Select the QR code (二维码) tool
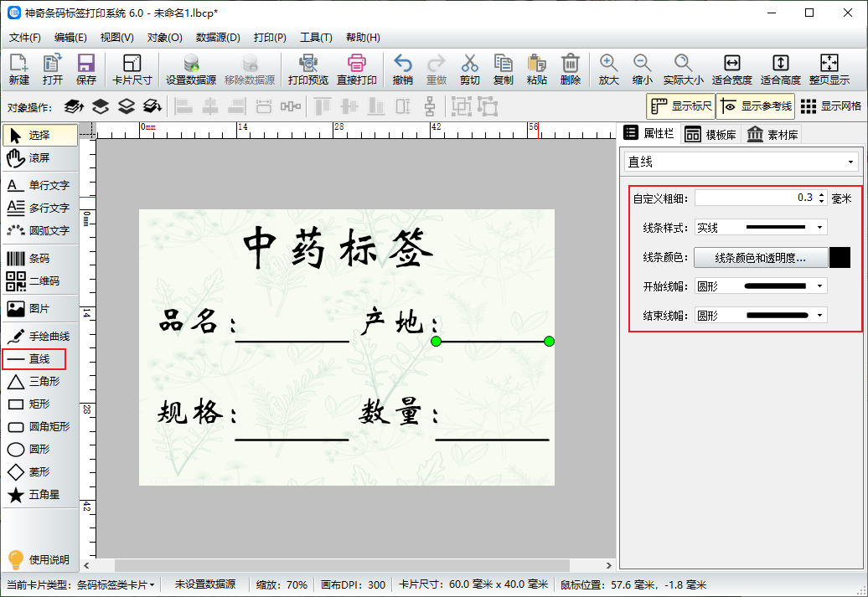This screenshot has height=597, width=868. pyautogui.click(x=40, y=281)
